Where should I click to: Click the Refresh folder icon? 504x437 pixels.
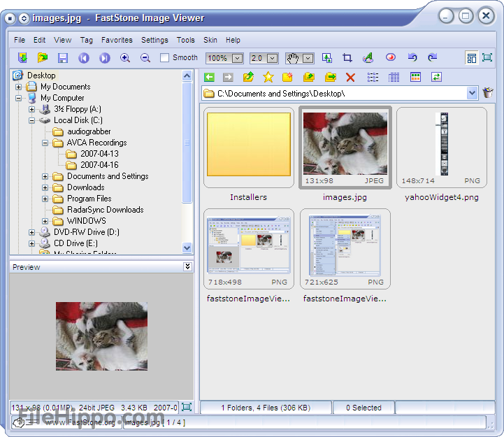[436, 77]
